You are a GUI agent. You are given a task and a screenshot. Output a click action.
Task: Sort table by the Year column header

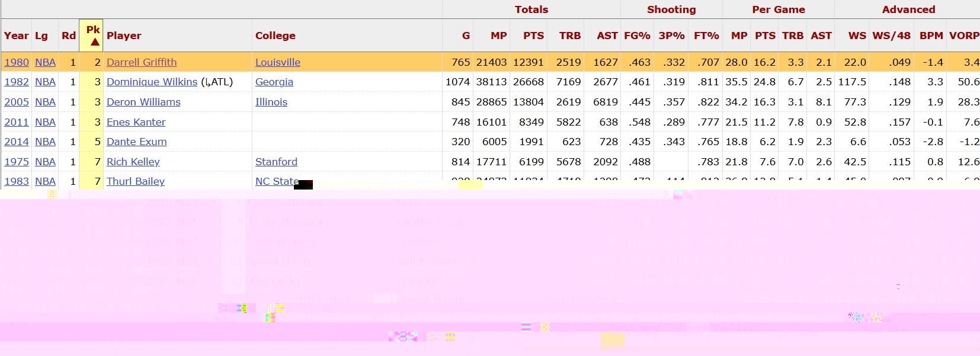click(x=16, y=36)
